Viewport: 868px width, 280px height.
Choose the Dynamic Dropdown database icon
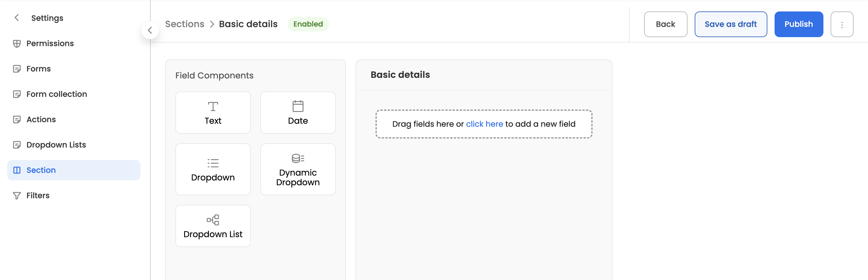coord(298,158)
